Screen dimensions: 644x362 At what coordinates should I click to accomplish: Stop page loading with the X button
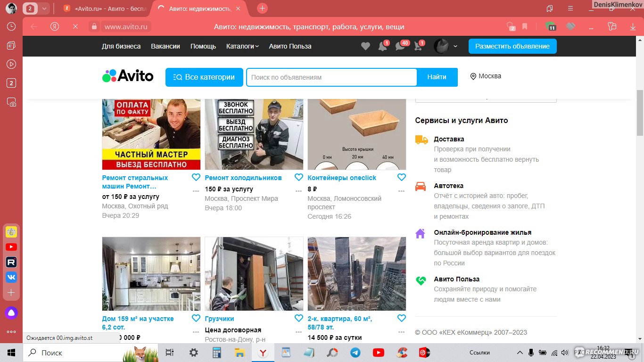[x=75, y=26]
